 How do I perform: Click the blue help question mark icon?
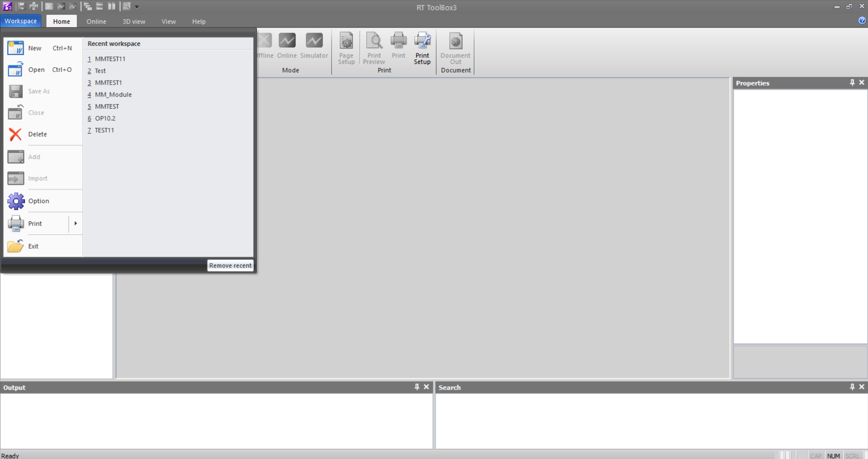pyautogui.click(x=862, y=21)
